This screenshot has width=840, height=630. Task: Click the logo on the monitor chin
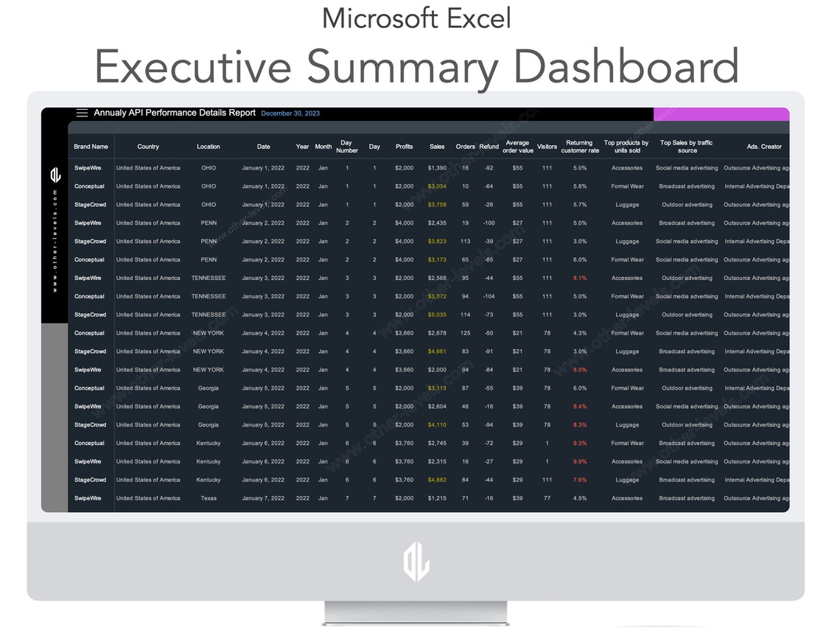(416, 561)
